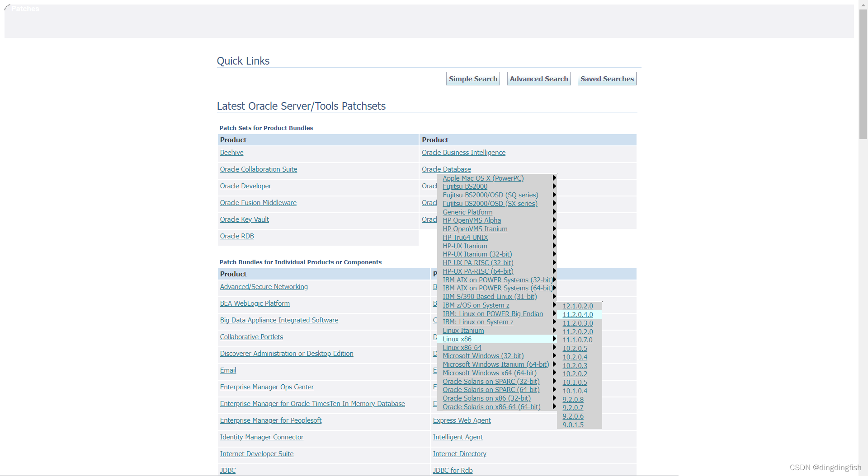The height and width of the screenshot is (476, 868).
Task: Open the Oracle Collaboration Suite link
Action: [x=259, y=169]
